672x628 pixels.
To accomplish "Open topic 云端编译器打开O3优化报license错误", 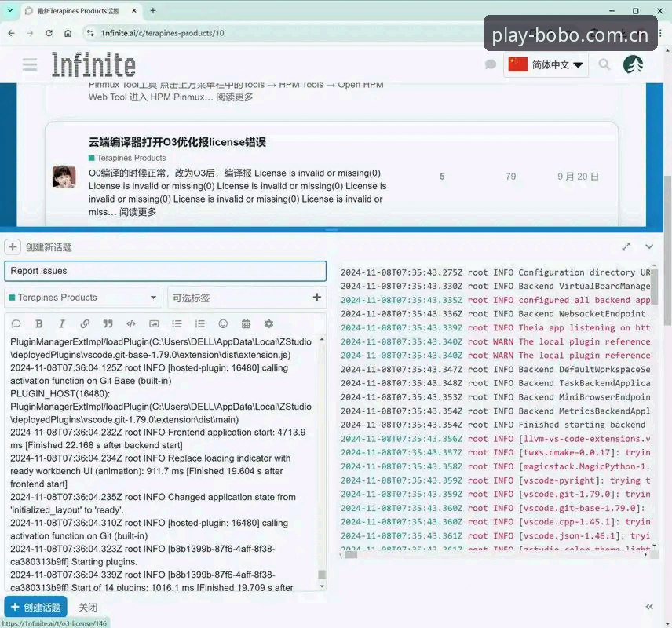I will coord(177,142).
